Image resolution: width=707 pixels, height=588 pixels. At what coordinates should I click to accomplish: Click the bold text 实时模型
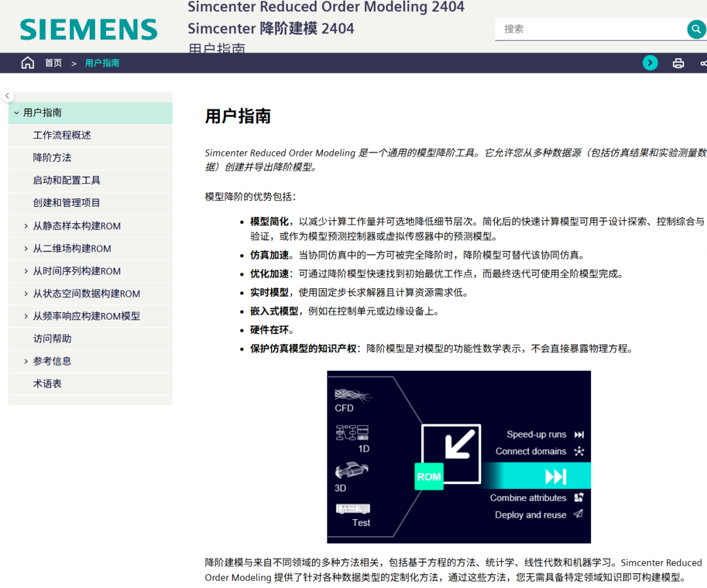tap(269, 293)
